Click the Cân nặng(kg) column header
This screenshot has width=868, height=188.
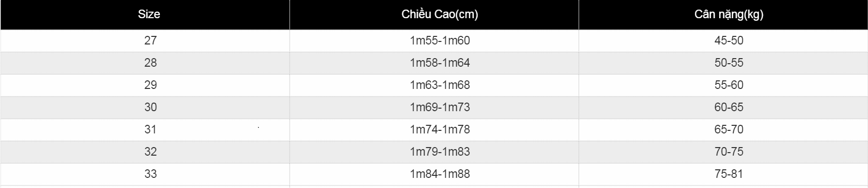pos(729,15)
